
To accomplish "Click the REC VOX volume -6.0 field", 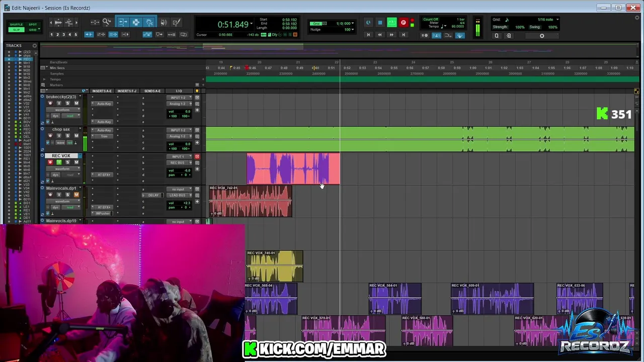I will point(180,170).
